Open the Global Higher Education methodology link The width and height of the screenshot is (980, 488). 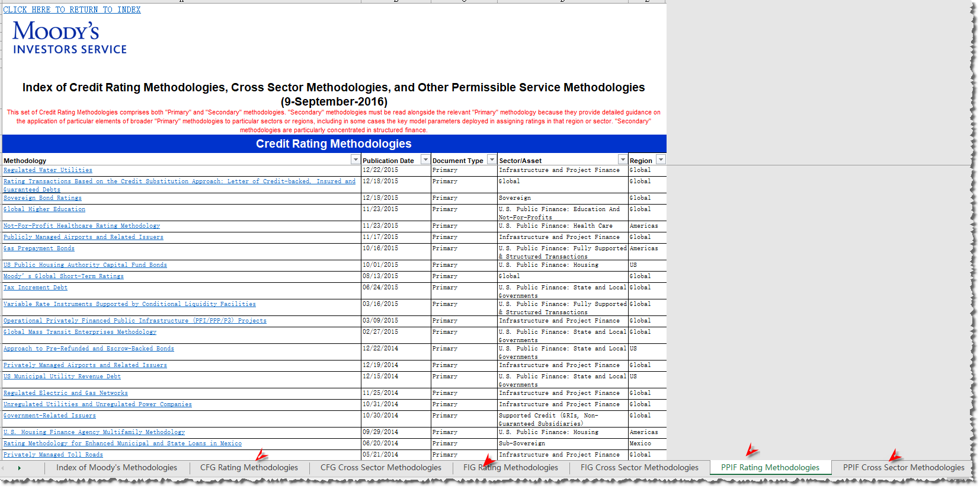click(44, 209)
